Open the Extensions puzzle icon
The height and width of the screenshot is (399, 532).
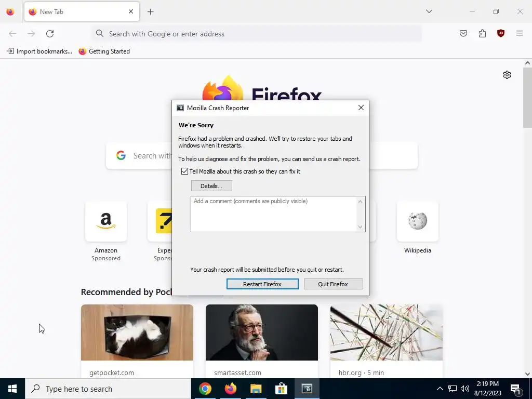point(482,33)
